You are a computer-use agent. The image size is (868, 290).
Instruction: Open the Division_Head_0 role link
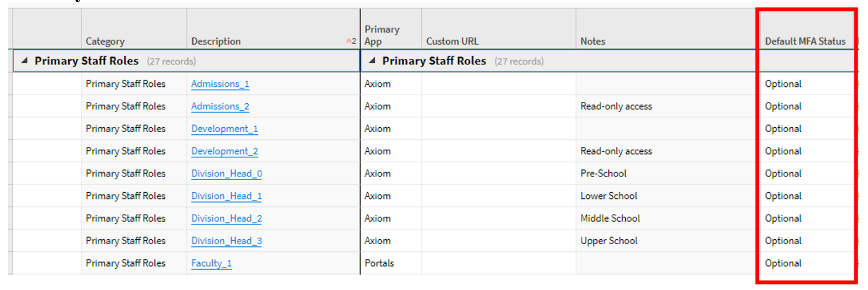[226, 174]
